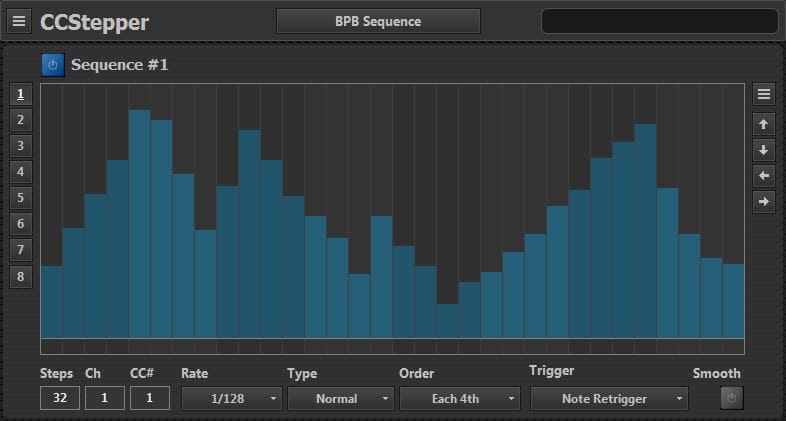Image resolution: width=786 pixels, height=421 pixels.
Task: Select sequence tab 5
Action: [21, 198]
